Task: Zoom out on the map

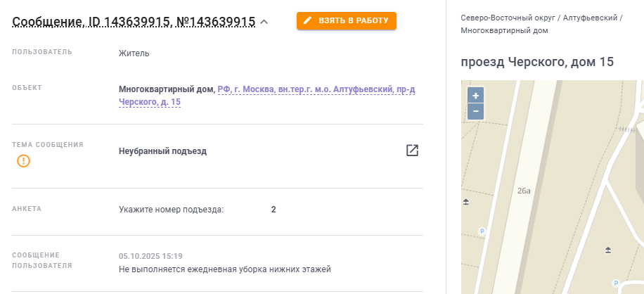Action: pyautogui.click(x=475, y=112)
